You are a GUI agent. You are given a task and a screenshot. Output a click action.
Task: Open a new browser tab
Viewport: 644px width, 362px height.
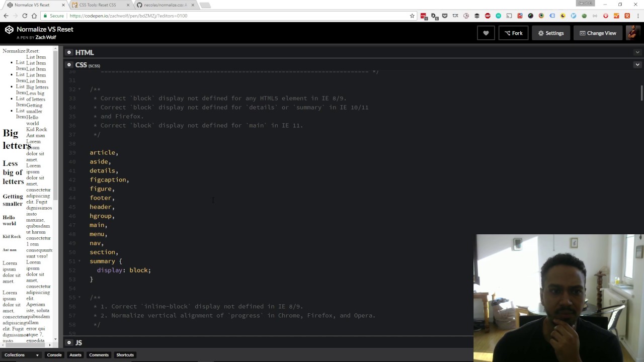[205, 6]
